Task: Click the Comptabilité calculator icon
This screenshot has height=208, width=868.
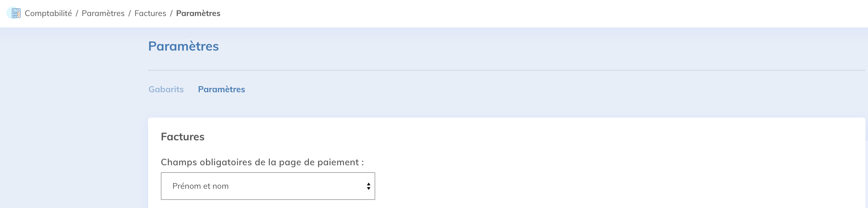Action: click(16, 13)
